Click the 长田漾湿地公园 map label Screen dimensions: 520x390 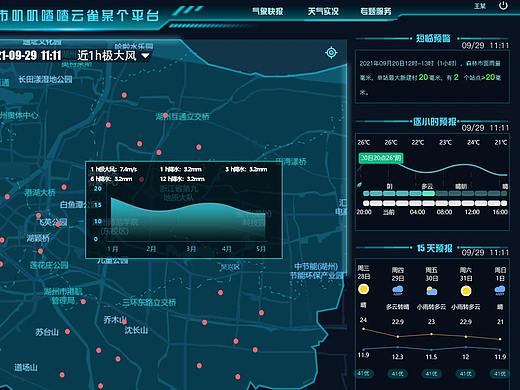pos(46,79)
